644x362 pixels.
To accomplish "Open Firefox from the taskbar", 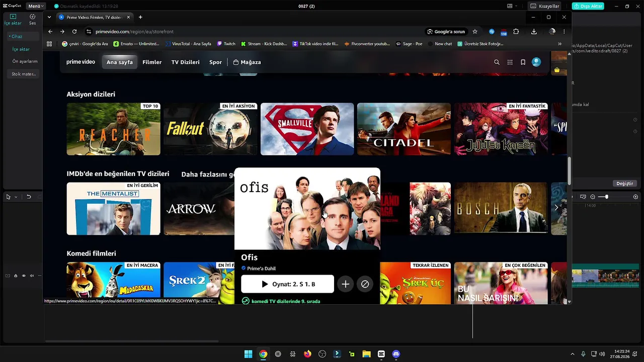I will (307, 354).
